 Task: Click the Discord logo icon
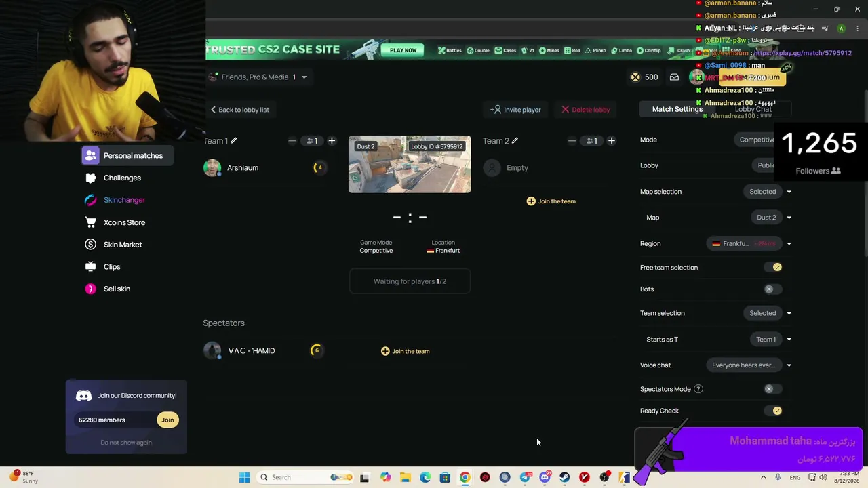tap(84, 396)
